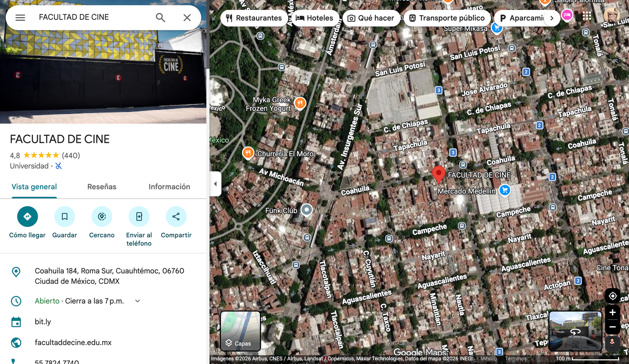Activate the Street View pegman
The height and width of the screenshot is (364, 629).
pyautogui.click(x=612, y=344)
